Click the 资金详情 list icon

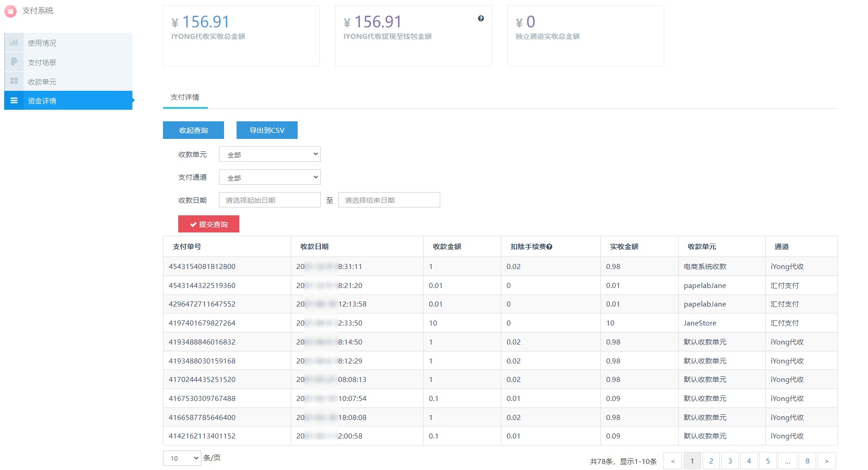coord(14,100)
